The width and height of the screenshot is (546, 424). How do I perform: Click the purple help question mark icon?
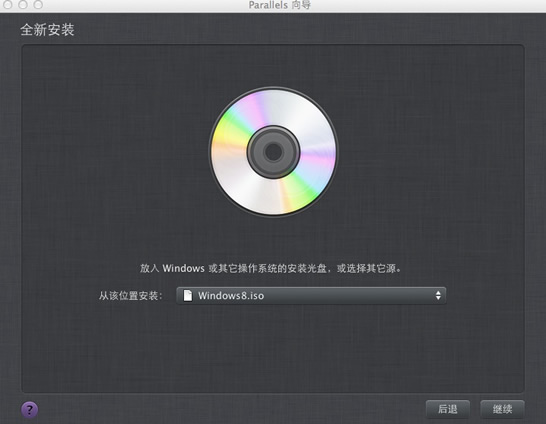29,409
